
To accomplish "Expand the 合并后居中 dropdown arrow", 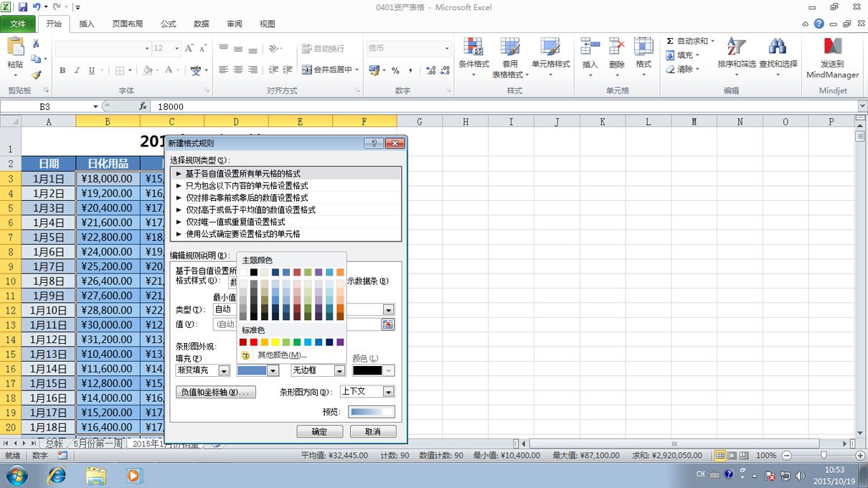I will coord(358,70).
